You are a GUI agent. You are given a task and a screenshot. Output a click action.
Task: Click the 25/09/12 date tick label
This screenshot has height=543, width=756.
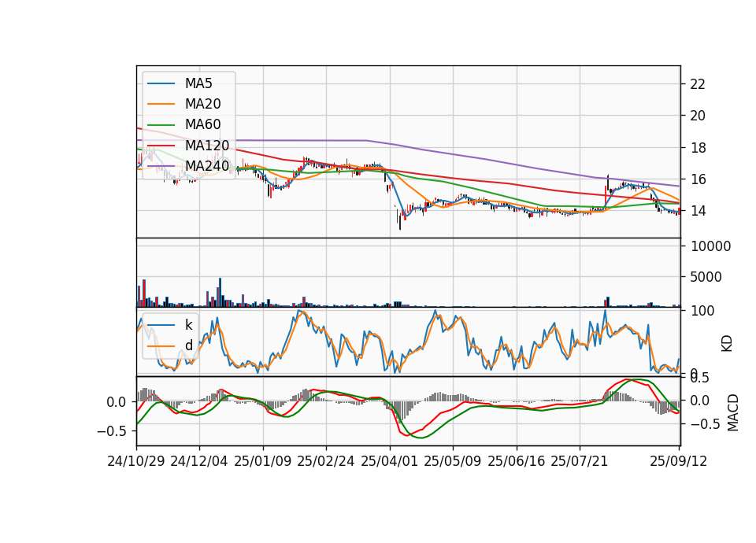pos(678,461)
